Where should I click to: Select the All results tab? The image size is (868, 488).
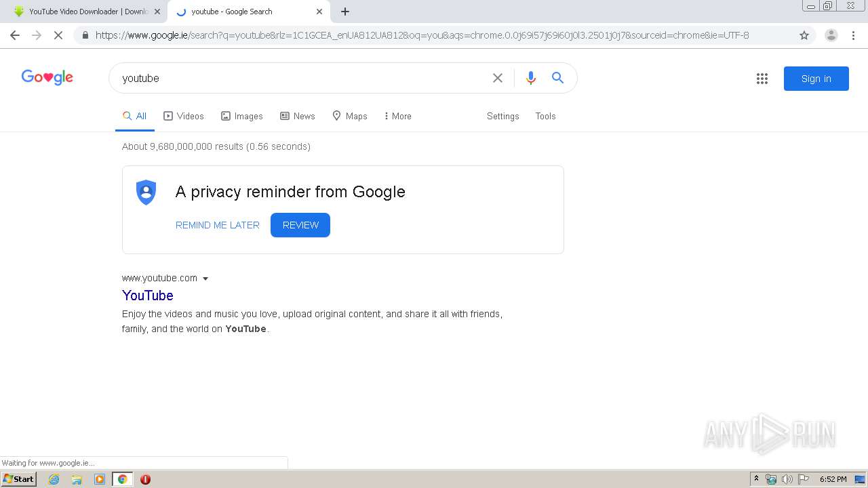[135, 116]
